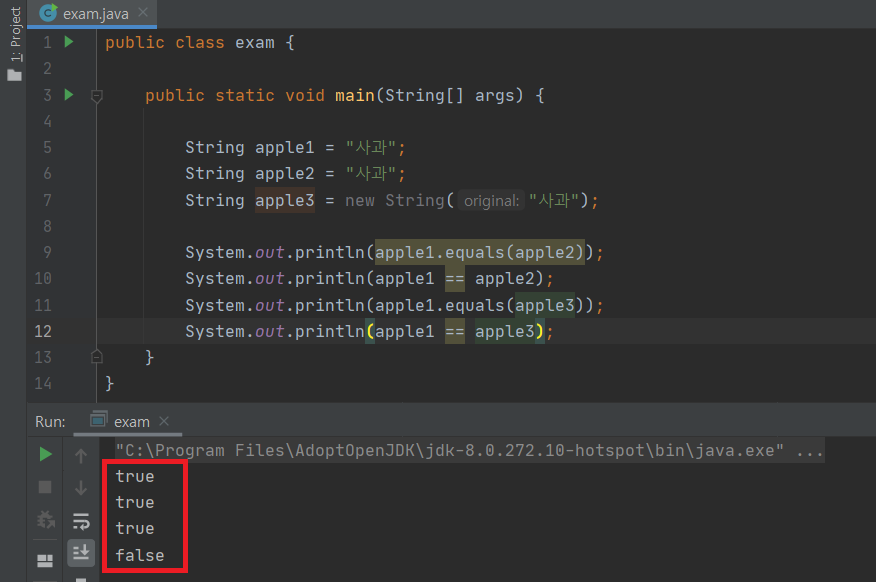This screenshot has height=582, width=876.
Task: Navigate up the stack trace arrow
Action: tap(81, 456)
